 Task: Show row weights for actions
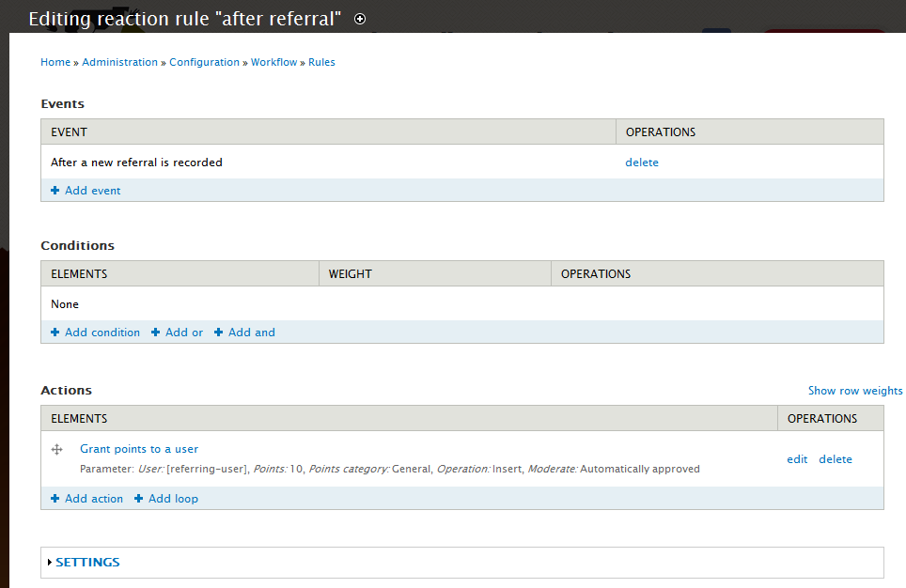click(x=854, y=390)
